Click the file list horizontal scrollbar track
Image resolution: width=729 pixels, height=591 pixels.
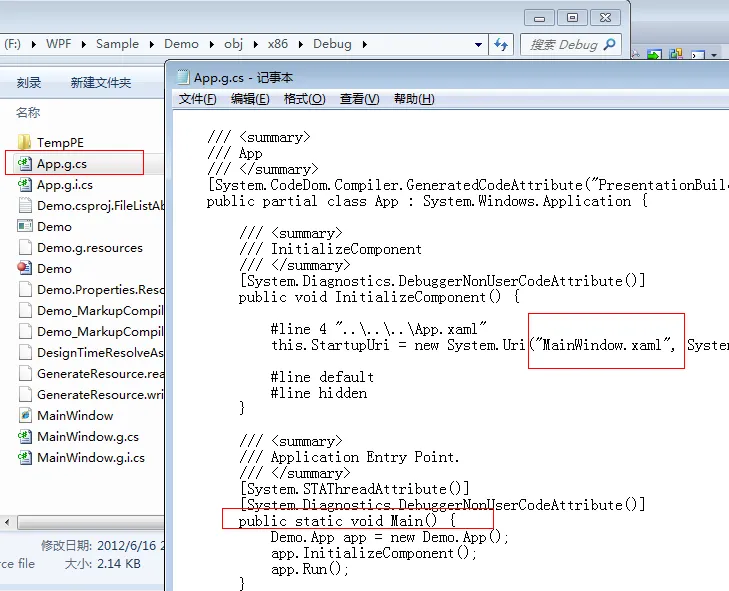coord(91,522)
